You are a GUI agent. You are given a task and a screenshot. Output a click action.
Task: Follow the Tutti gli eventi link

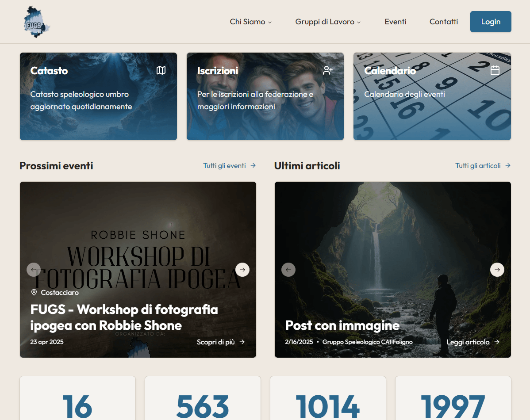[x=230, y=165]
